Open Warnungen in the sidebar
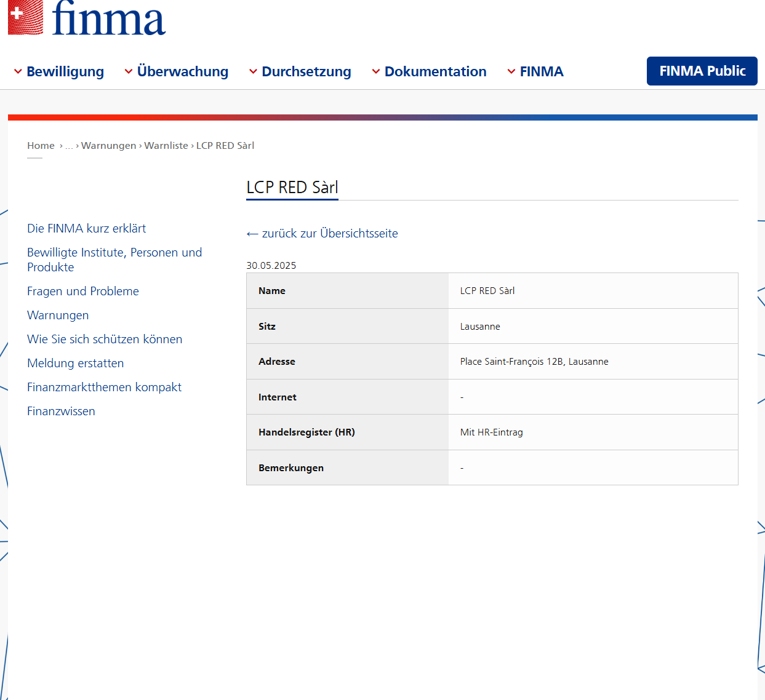765x700 pixels. [58, 315]
